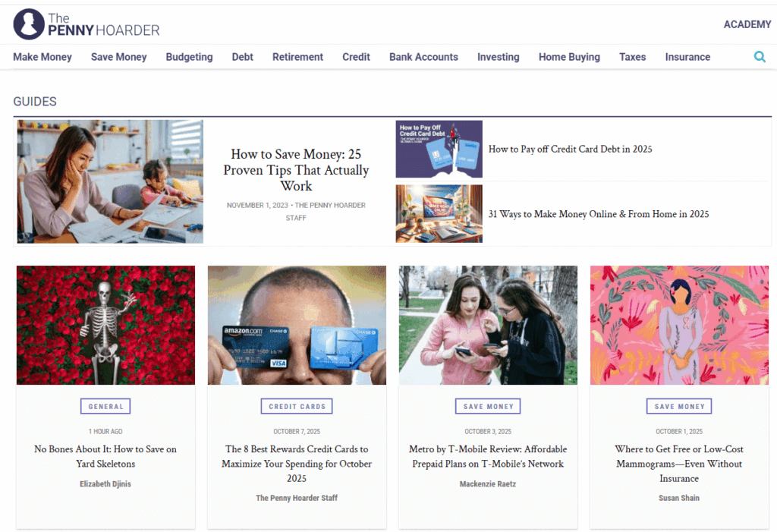Open the Save Money menu
This screenshot has height=532, width=777.
tap(119, 57)
